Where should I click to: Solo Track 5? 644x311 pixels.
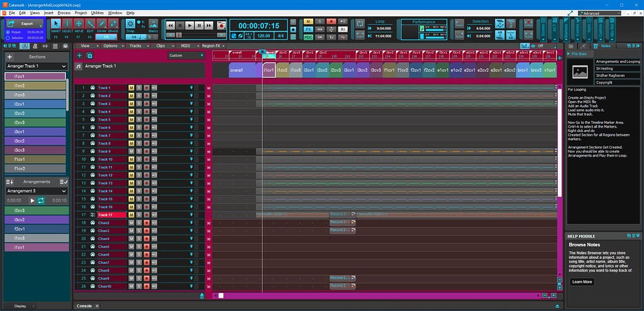coord(139,119)
